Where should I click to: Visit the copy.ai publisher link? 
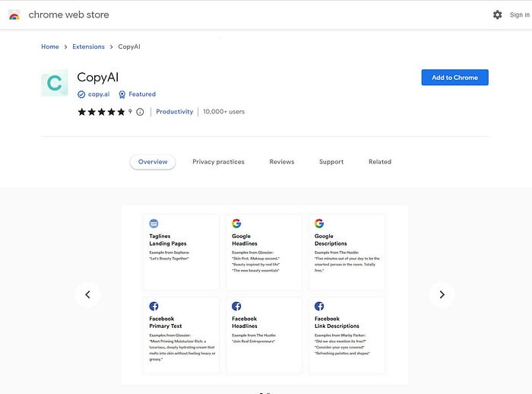[x=99, y=94]
